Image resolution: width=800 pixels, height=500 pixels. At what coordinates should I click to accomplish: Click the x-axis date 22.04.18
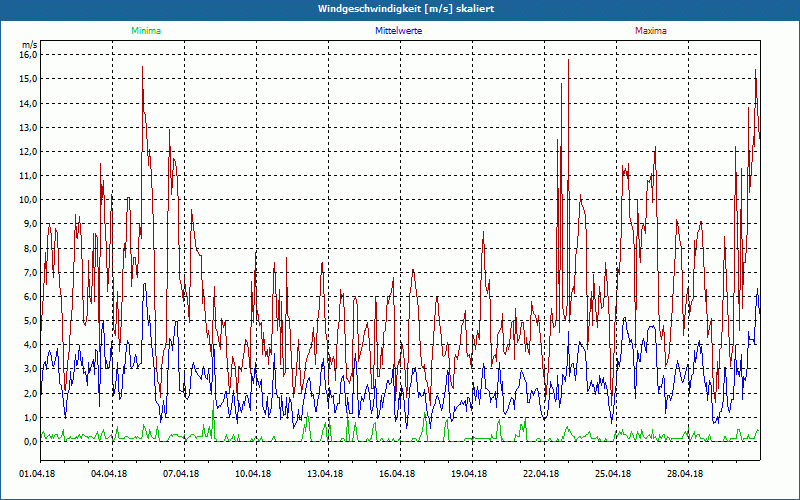click(x=541, y=474)
